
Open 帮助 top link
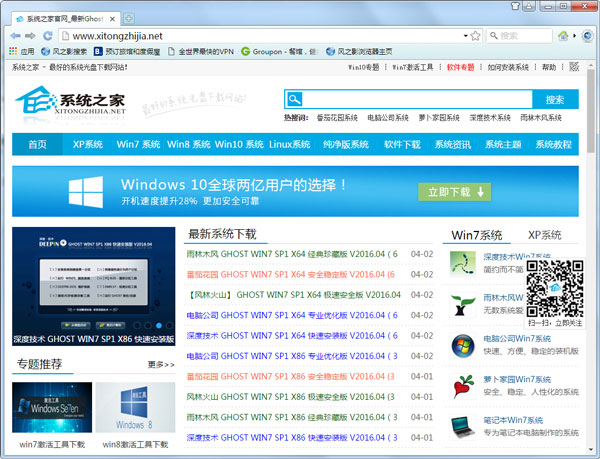pyautogui.click(x=549, y=67)
